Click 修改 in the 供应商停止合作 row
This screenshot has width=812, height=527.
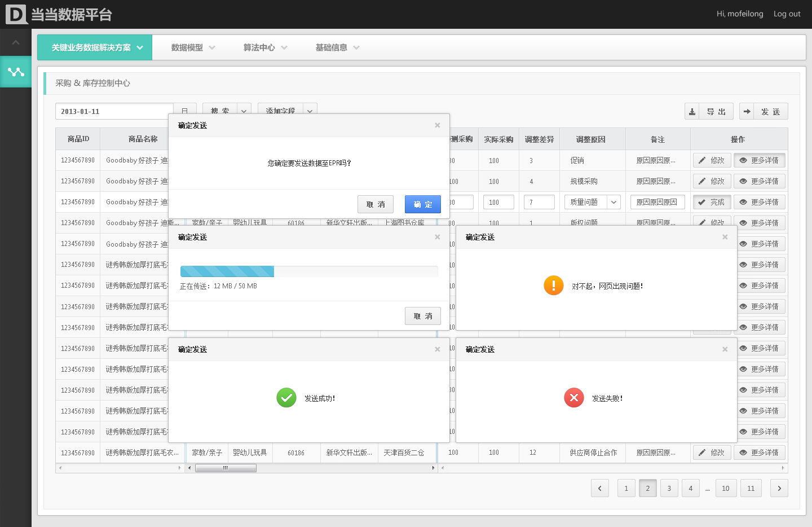(x=712, y=453)
